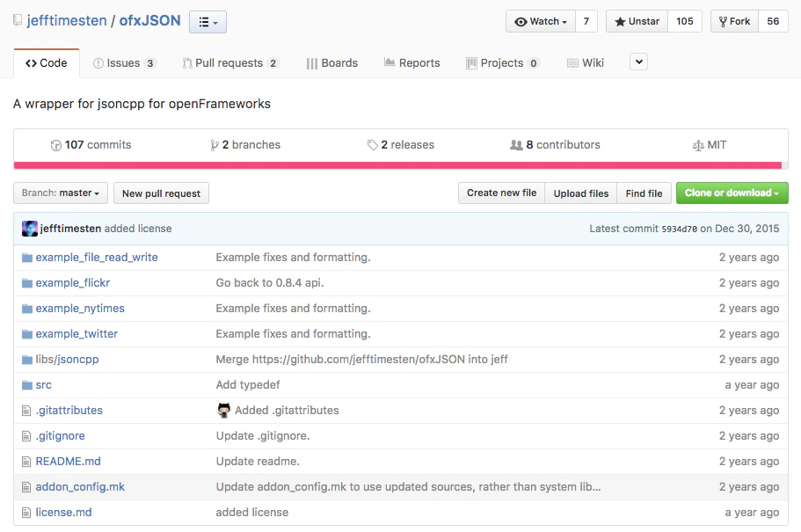The height and width of the screenshot is (532, 801).
Task: Click the folder icon beside example_flickr
Action: pyautogui.click(x=27, y=283)
